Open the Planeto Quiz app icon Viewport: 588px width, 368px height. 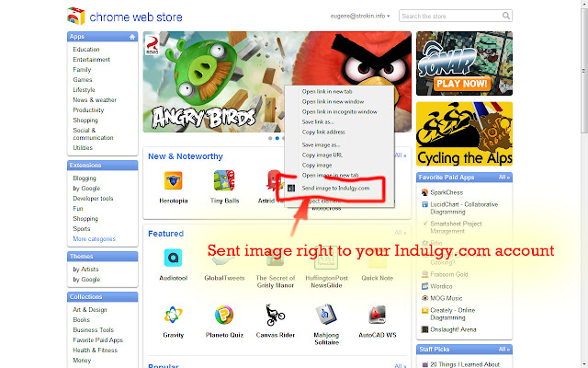tap(224, 315)
